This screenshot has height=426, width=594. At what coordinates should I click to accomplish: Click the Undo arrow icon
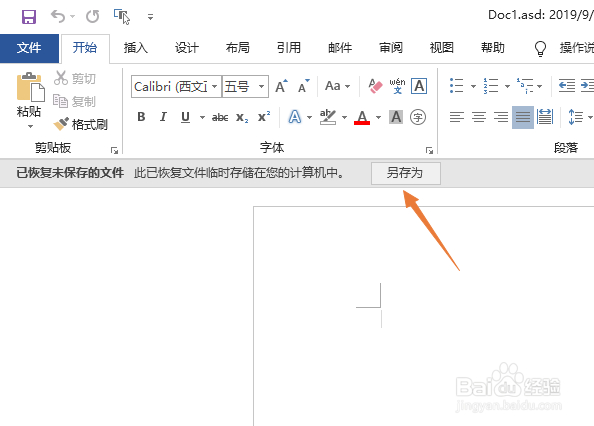pyautogui.click(x=58, y=16)
